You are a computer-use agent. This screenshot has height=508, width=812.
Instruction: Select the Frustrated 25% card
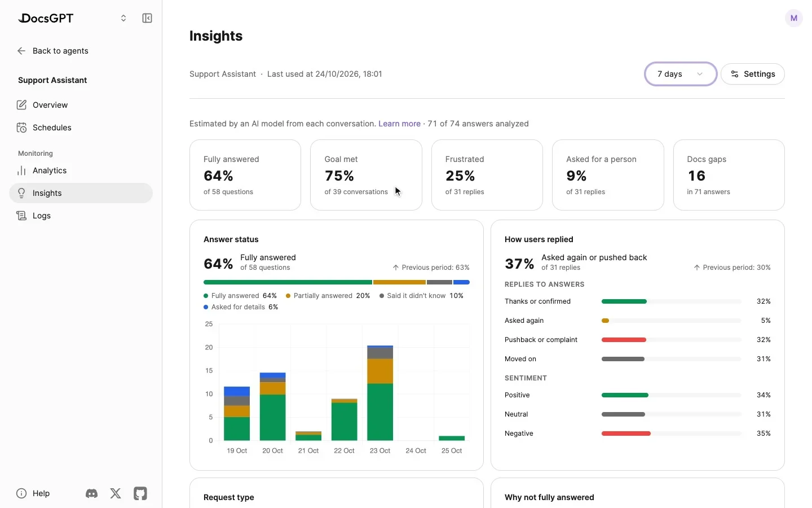(487, 175)
